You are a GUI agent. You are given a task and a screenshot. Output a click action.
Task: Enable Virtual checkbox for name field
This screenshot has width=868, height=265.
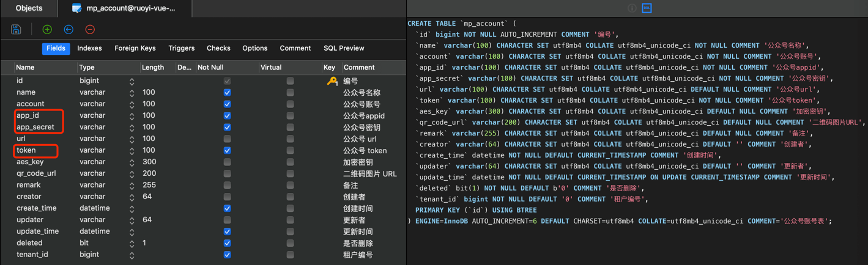tap(290, 93)
